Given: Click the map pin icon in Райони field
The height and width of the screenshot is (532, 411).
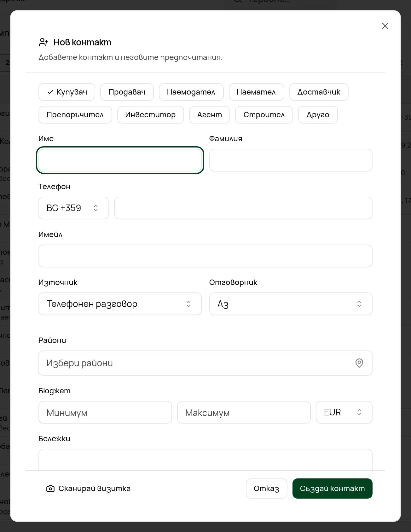Looking at the screenshot, I should [x=359, y=363].
